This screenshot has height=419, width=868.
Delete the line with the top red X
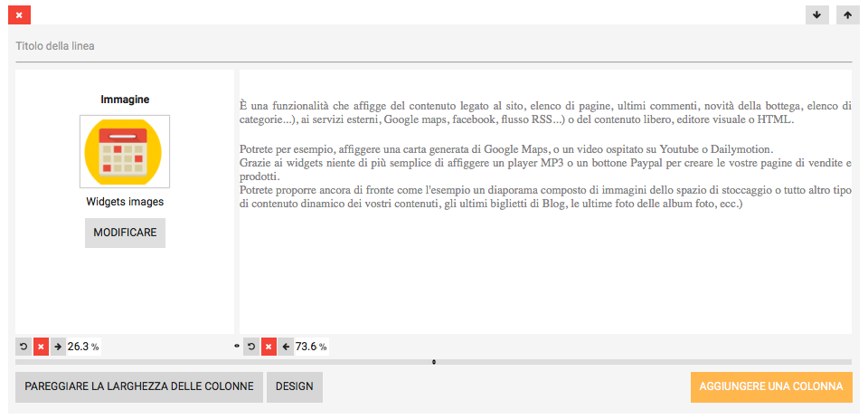(19, 14)
